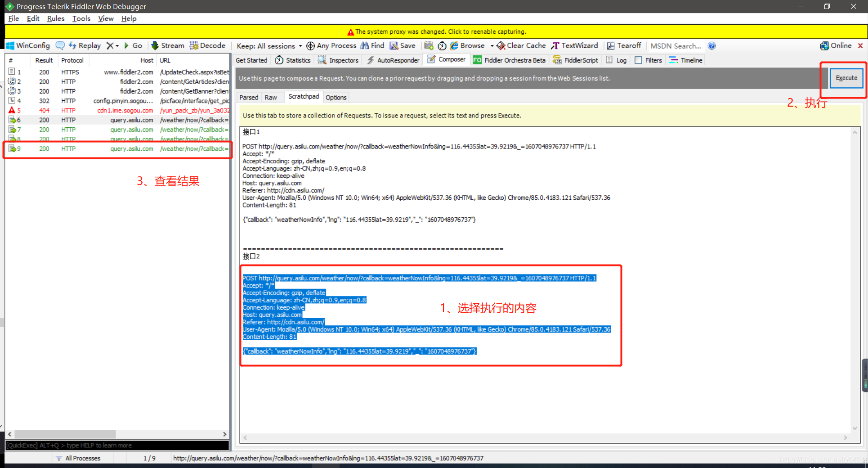Click the camera screenshot icon

[429, 45]
